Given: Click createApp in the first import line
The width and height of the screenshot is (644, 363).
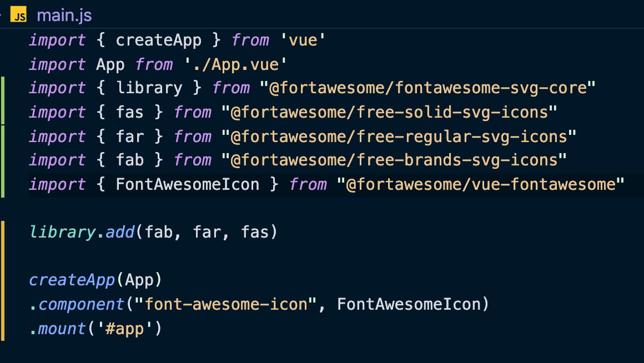Looking at the screenshot, I should [x=159, y=41].
